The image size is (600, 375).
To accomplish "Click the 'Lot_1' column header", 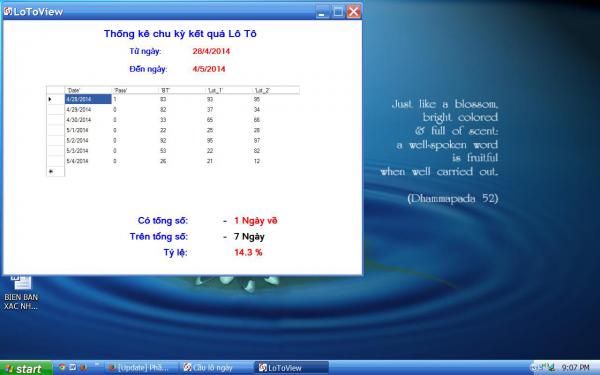I will (229, 90).
